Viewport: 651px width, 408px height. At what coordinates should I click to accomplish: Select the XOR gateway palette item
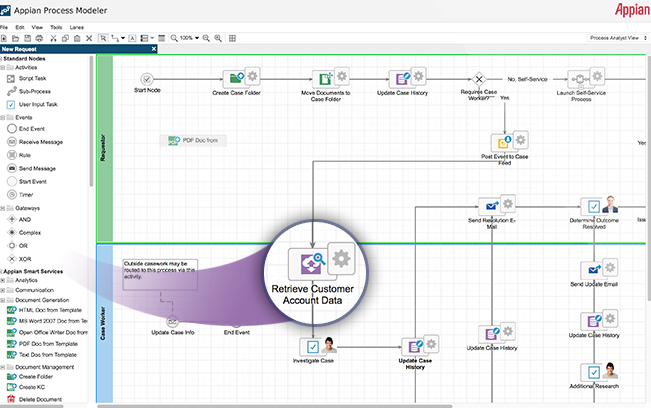20,259
